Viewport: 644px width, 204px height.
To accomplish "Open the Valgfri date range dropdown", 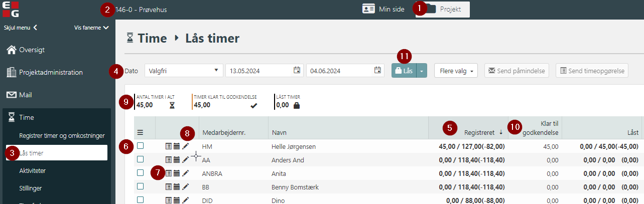I will [184, 71].
